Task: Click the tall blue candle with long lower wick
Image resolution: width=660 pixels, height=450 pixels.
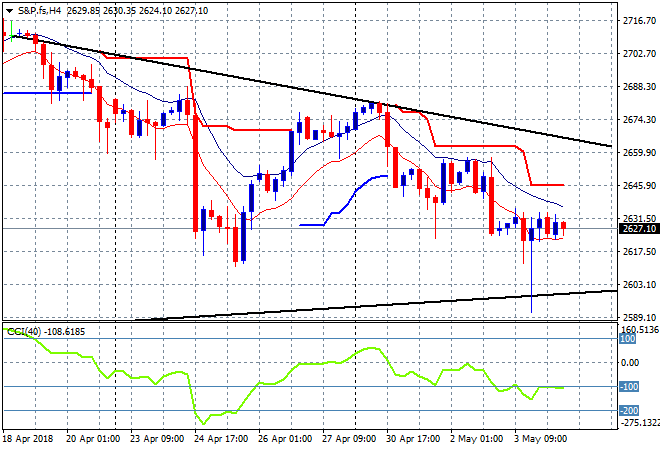Action: click(532, 265)
